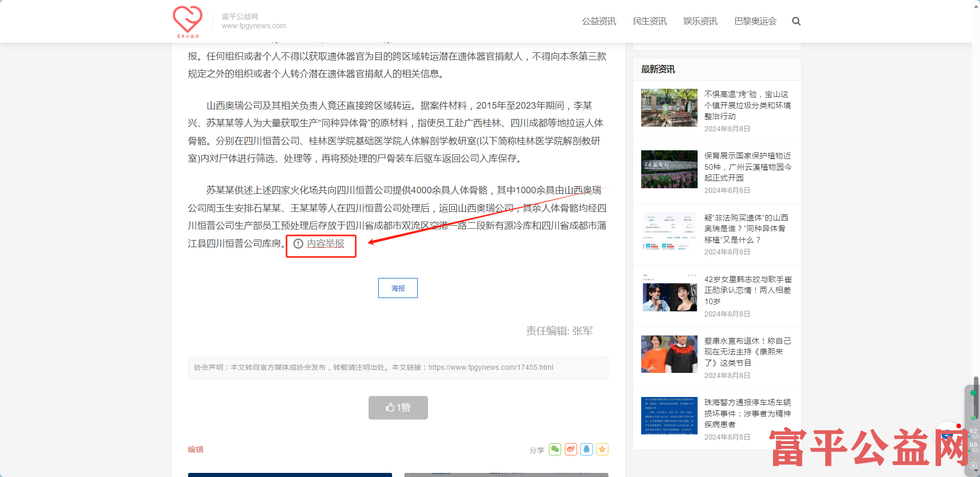Open thumbnail of 韩志旼 article
Viewport: 980px width, 477px height.
[x=669, y=293]
